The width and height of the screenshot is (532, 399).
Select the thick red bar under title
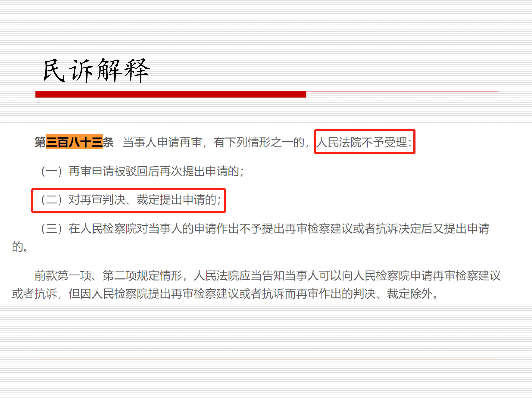pos(171,94)
